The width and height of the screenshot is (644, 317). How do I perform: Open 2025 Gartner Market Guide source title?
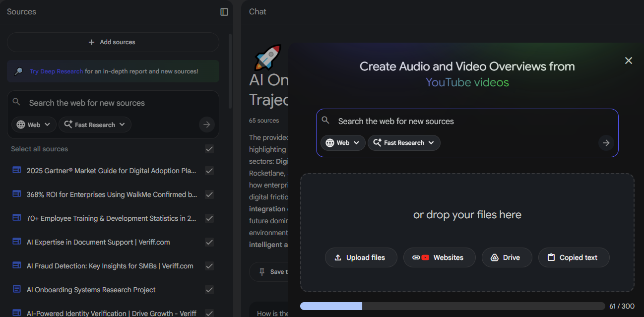112,171
